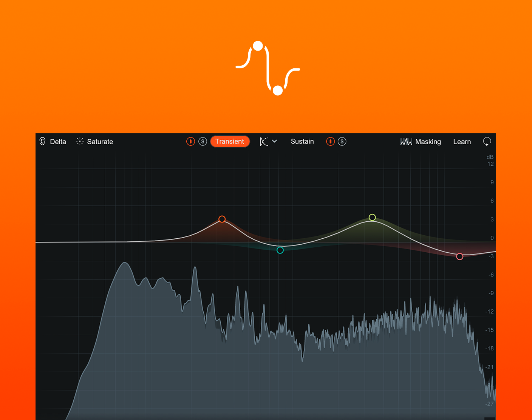Screen dimensions: 532x420
Task: Click the 12 dB scale label
Action: [x=490, y=164]
